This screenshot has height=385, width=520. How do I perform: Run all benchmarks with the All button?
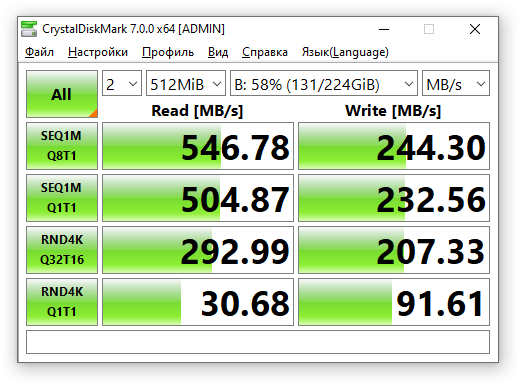[x=62, y=94]
